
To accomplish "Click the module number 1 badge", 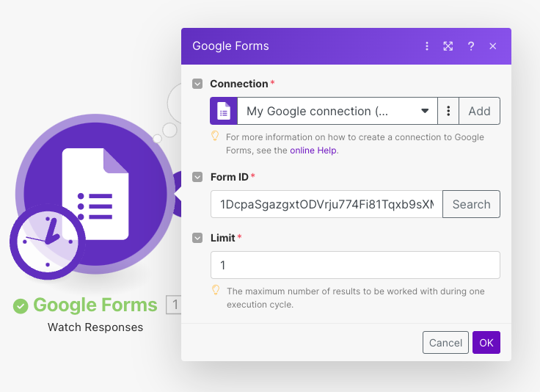I will click(175, 305).
